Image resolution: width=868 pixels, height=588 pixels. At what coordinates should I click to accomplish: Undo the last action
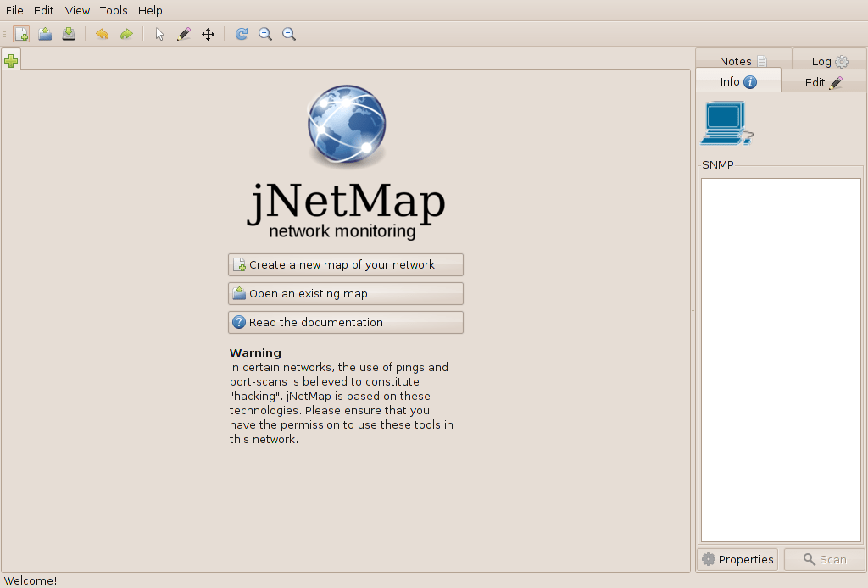click(101, 34)
